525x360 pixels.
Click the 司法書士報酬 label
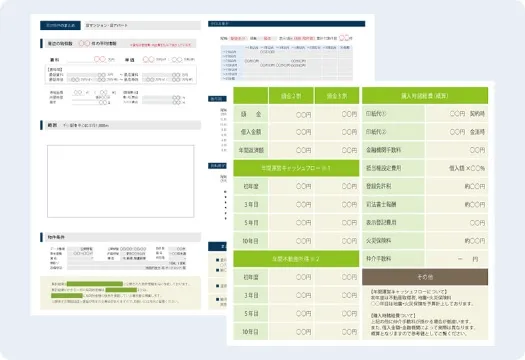pyautogui.click(x=393, y=204)
